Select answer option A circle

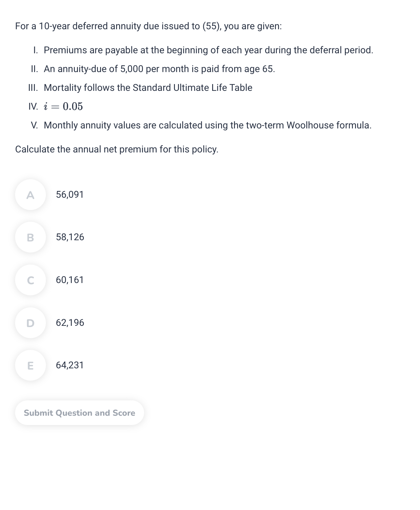pyautogui.click(x=30, y=195)
